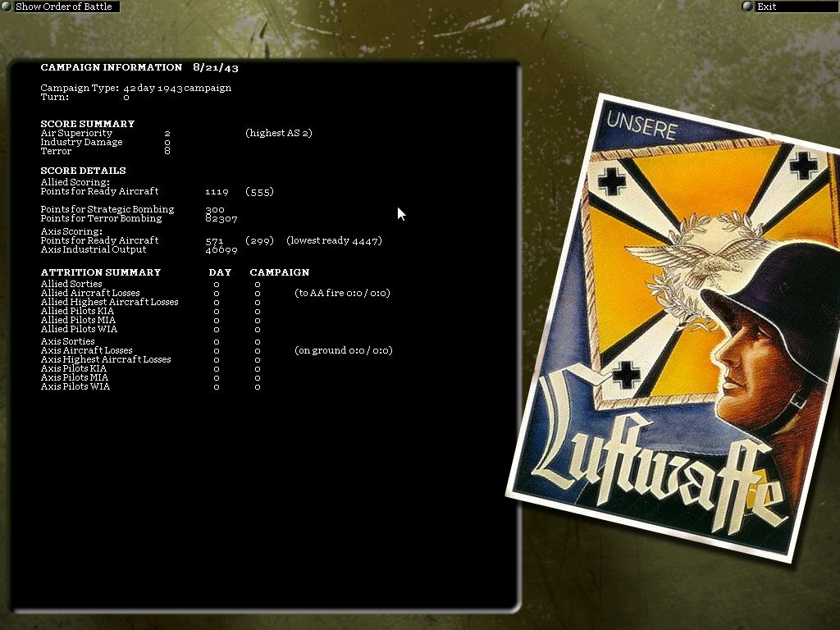
Task: Click the Axis Industrial Output value 46699
Action: pyautogui.click(x=221, y=250)
